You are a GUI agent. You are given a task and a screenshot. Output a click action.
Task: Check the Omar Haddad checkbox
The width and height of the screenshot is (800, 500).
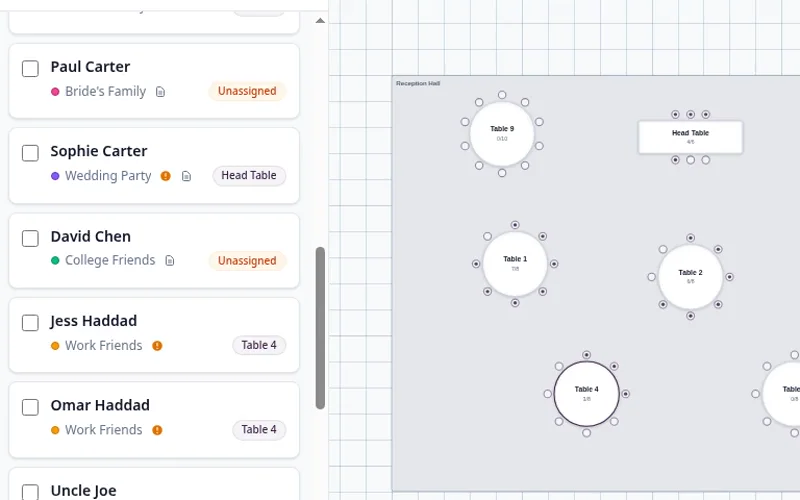click(x=30, y=407)
